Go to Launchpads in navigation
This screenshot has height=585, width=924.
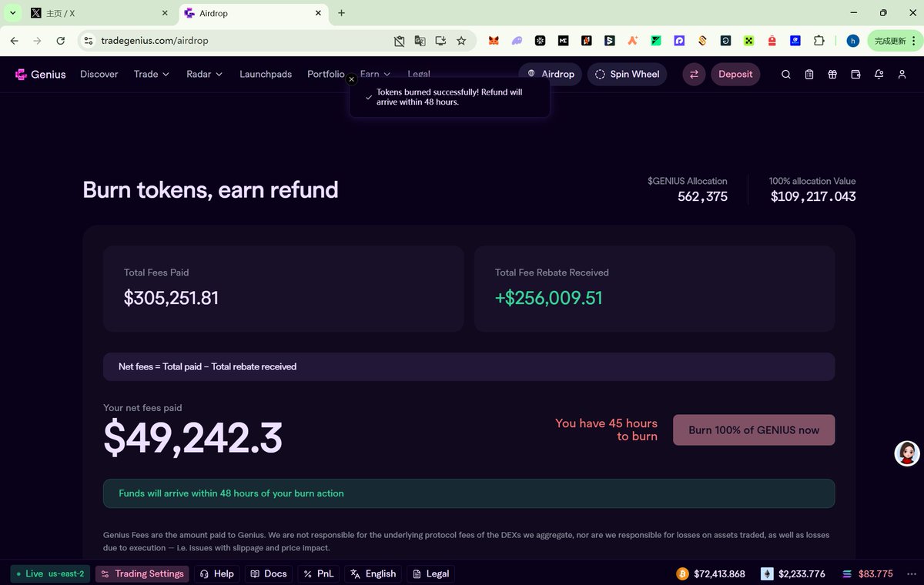(x=266, y=74)
